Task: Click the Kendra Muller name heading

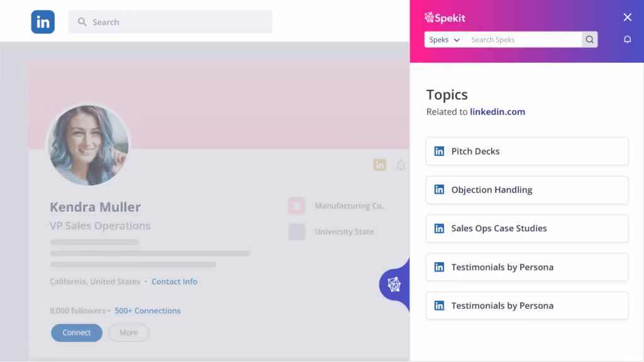Action: tap(96, 207)
